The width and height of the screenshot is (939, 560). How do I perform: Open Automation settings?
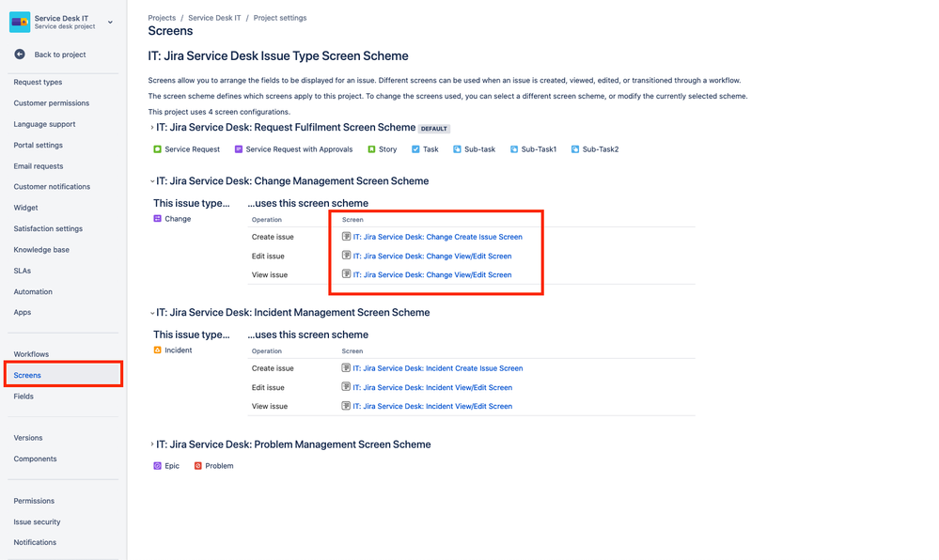pyautogui.click(x=33, y=291)
